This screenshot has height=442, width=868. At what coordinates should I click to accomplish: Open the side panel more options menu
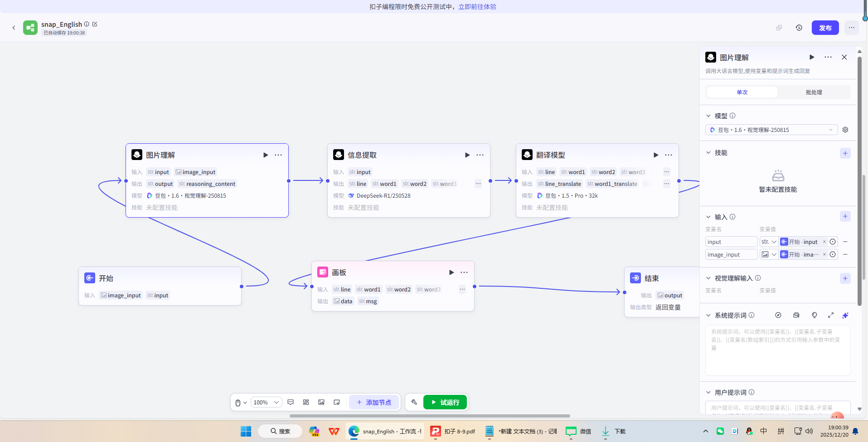point(828,57)
